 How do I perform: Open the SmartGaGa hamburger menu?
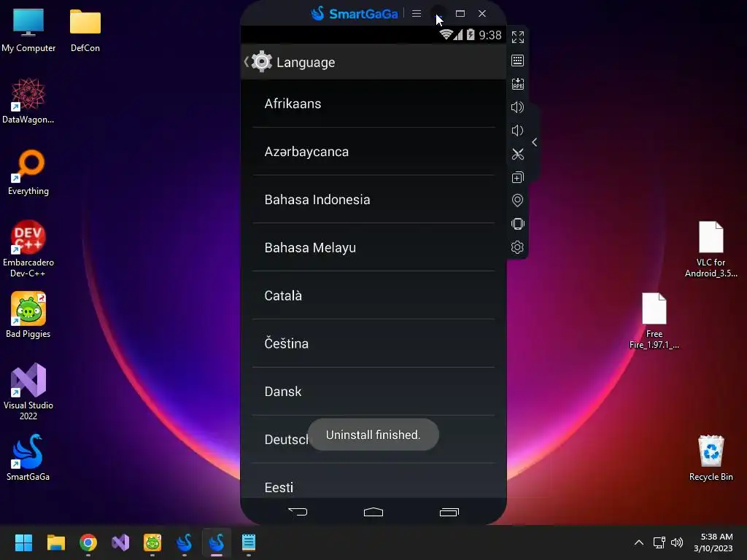(x=417, y=14)
